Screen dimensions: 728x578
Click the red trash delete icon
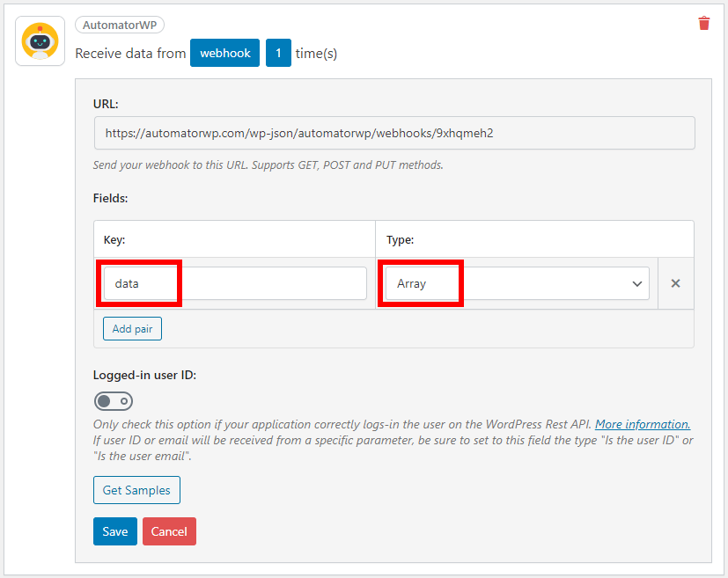coord(703,24)
